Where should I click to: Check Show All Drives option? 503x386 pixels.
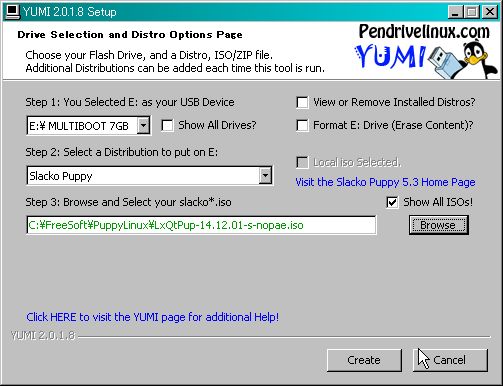pos(167,126)
